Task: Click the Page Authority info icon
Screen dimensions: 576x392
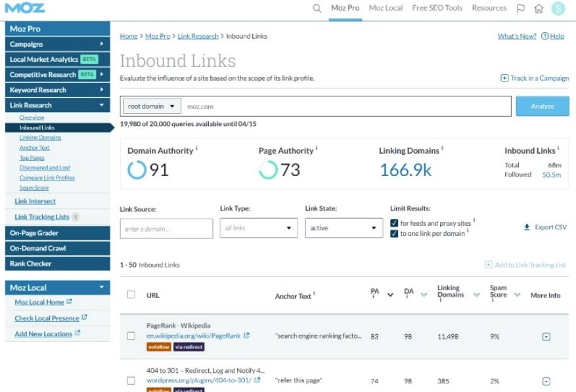Action: point(317,148)
